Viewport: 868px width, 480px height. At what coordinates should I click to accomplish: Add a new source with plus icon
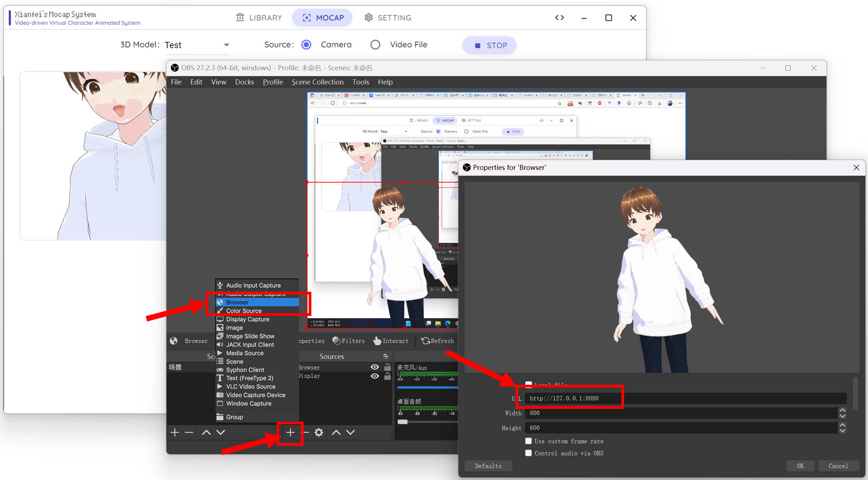click(x=290, y=432)
